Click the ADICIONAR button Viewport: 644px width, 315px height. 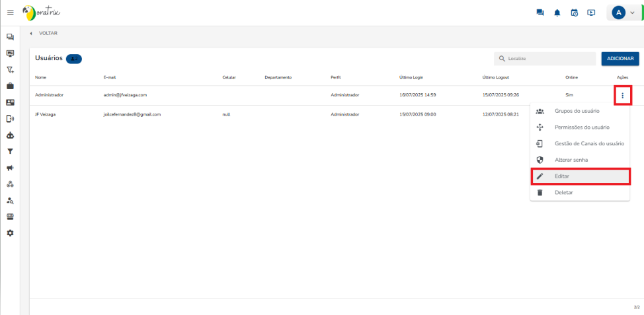tap(620, 59)
